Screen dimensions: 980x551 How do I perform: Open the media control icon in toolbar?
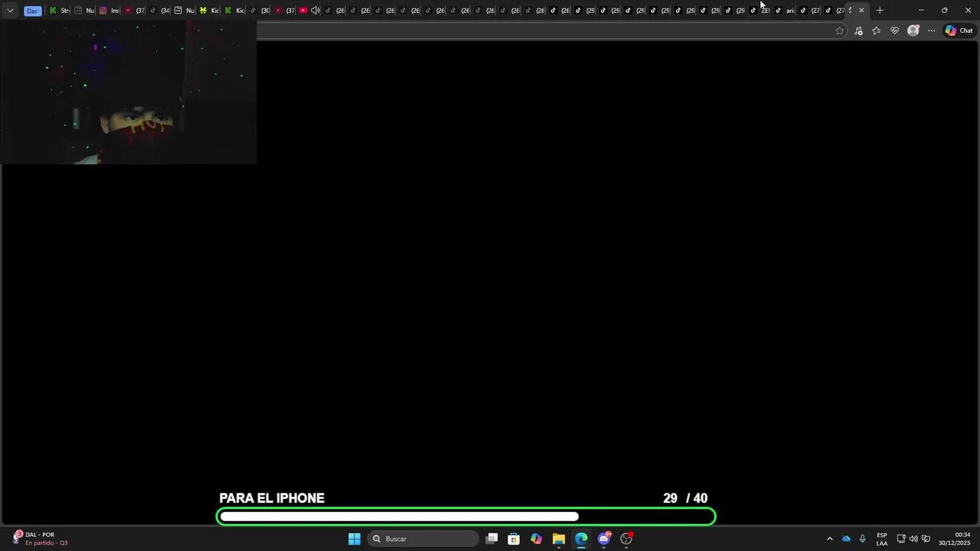click(x=858, y=31)
